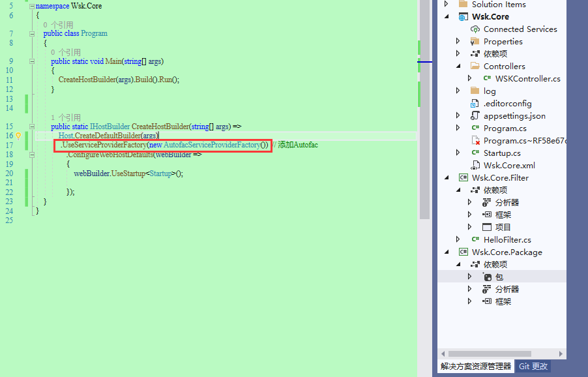
Task: Collapse 依赖项 under Wsk.Core.Package
Action: point(458,264)
